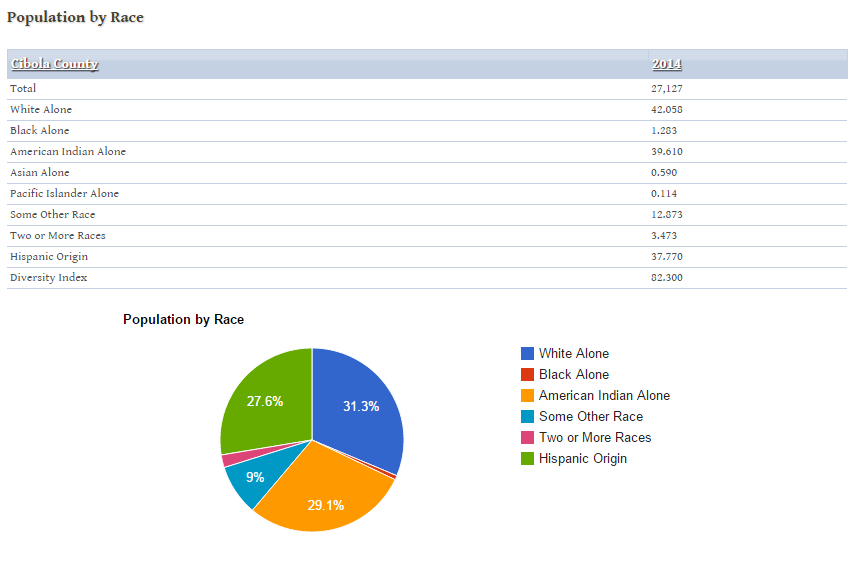Click the green Hispanic Origin legend swatch
The height and width of the screenshot is (569, 857).
coord(527,458)
